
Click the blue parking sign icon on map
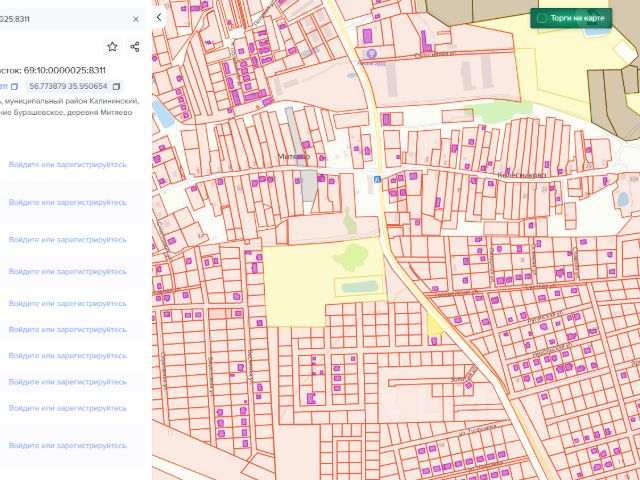(x=376, y=179)
